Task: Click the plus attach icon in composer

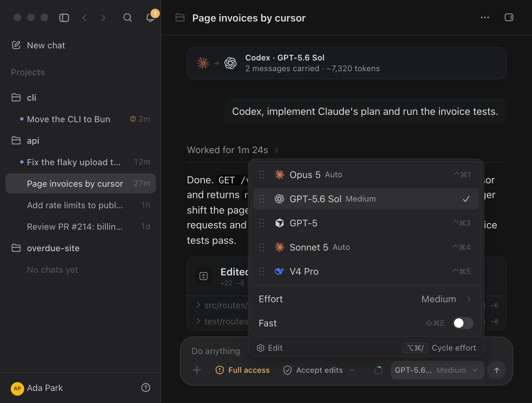Action: 197,370
